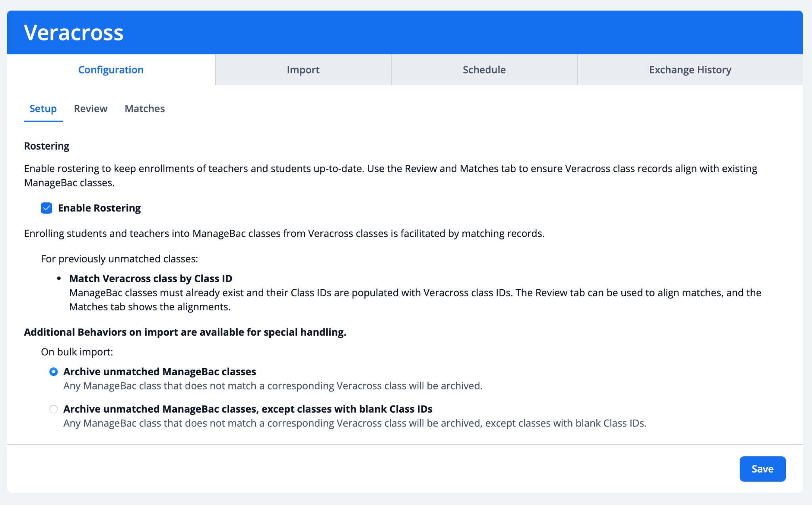
Task: Click the 'Archive unmatched ManageBac classes' label
Action: click(160, 372)
